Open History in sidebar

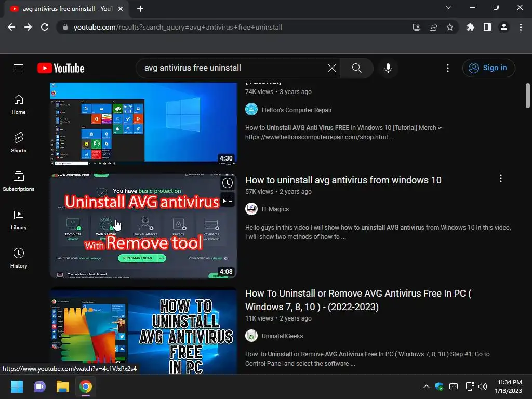[19, 258]
